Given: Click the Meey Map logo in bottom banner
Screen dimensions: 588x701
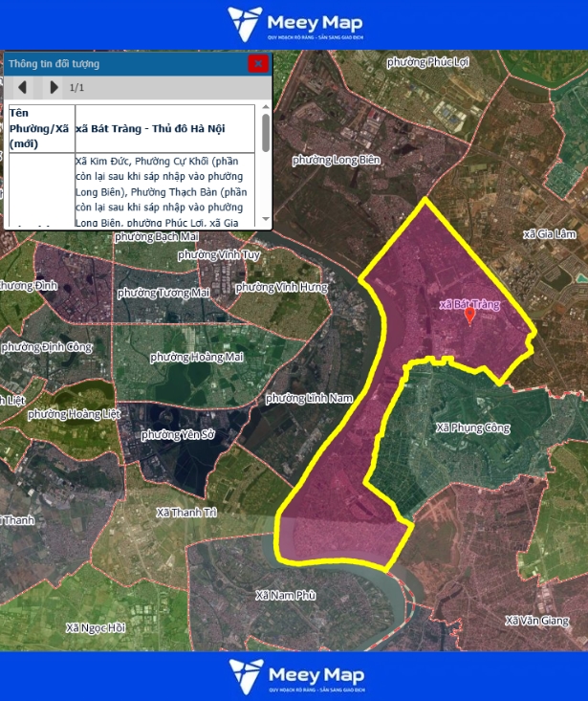Looking at the screenshot, I should pyautogui.click(x=294, y=676).
